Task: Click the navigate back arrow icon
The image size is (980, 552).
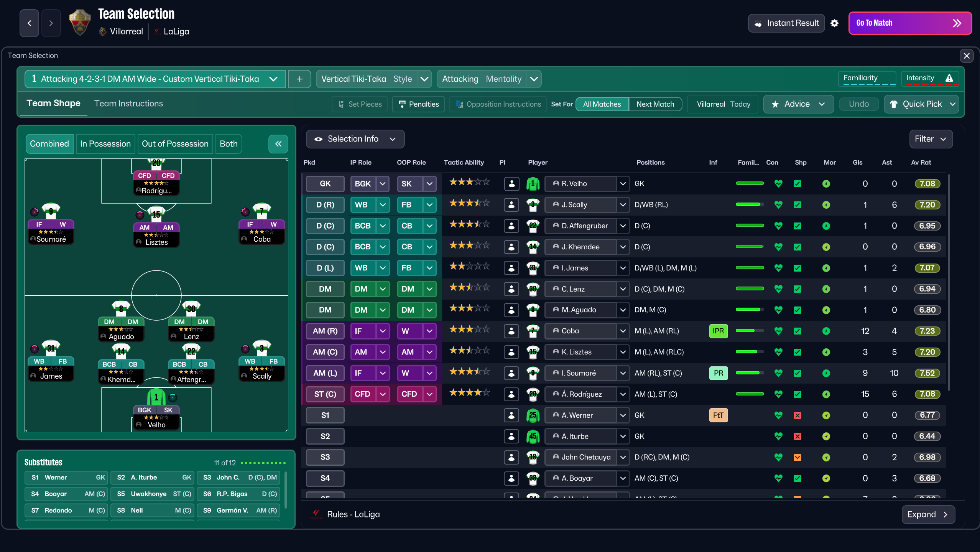Action: 30,23
